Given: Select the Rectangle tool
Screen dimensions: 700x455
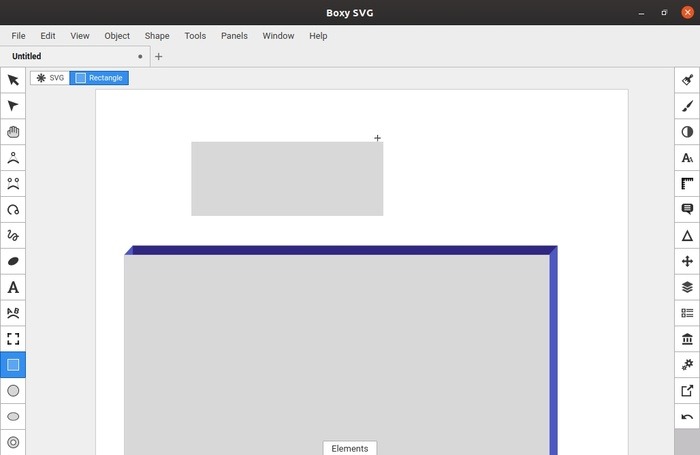Looking at the screenshot, I should pos(13,365).
